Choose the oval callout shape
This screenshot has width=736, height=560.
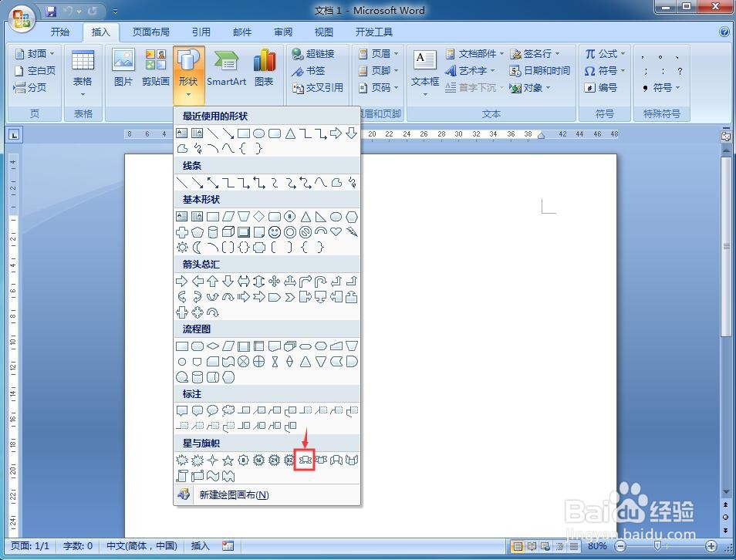tap(213, 410)
